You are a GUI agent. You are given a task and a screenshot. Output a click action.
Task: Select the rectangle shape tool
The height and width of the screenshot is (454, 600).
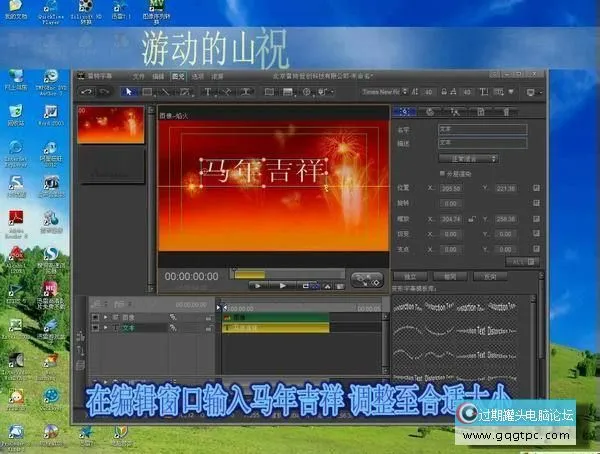[147, 92]
